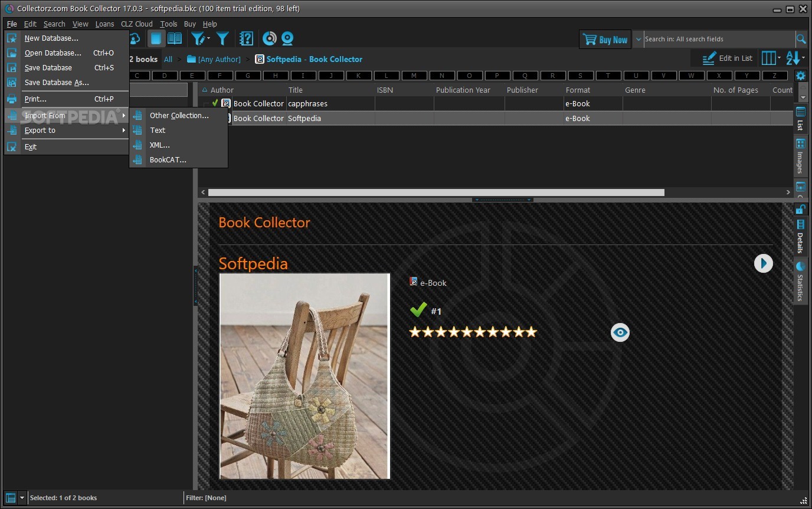Click the partially hidden CLZ Cloud sync icon
The image size is (812, 509).
pos(135,38)
